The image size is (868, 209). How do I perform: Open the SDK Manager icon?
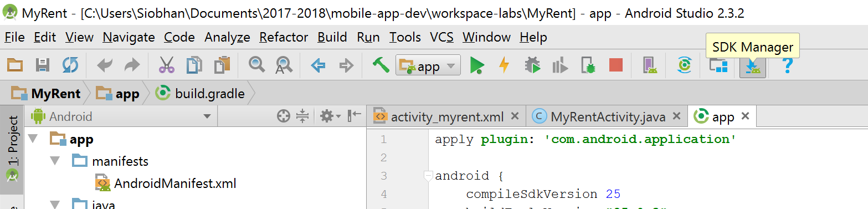(x=753, y=66)
